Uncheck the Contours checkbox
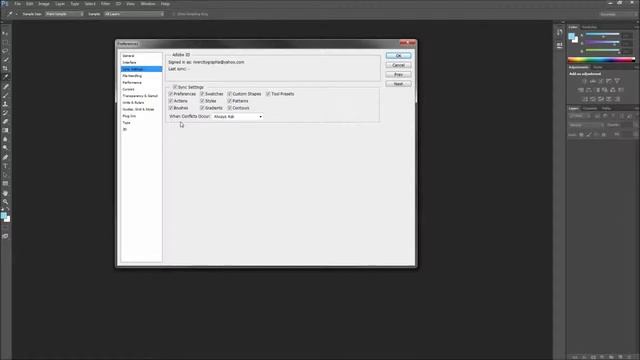640x360 pixels. point(229,108)
